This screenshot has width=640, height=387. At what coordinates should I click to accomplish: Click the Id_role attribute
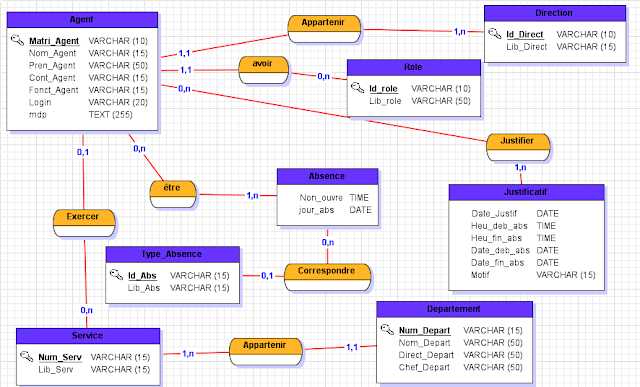383,89
